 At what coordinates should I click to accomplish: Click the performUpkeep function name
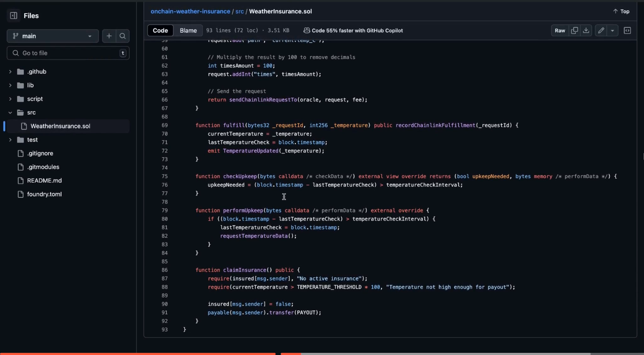[243, 210]
